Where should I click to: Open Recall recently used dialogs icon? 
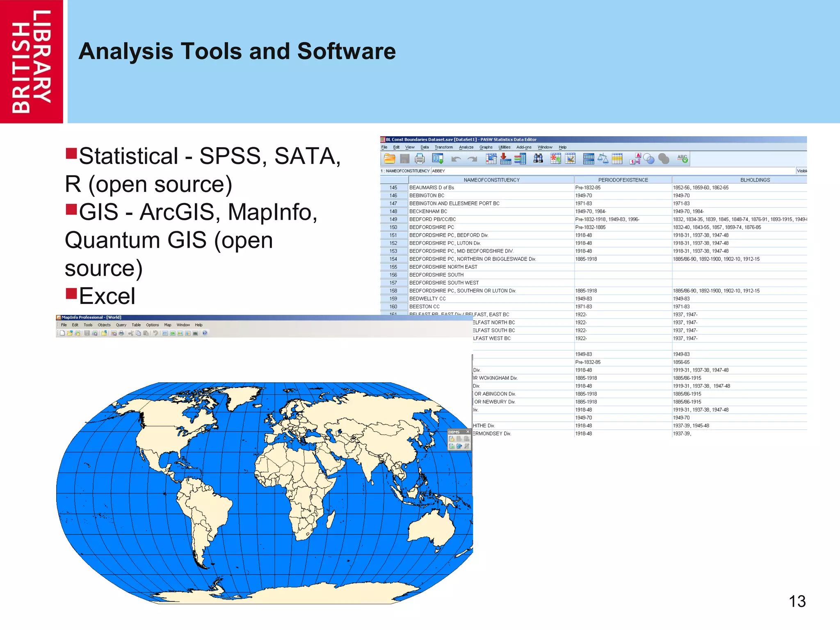tap(438, 159)
